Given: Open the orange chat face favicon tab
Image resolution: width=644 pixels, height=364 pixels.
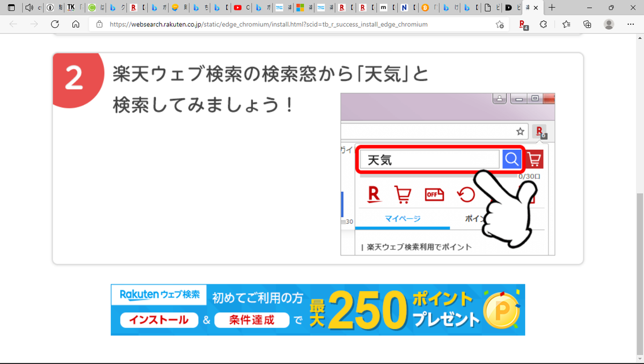Looking at the screenshot, I should [179, 8].
